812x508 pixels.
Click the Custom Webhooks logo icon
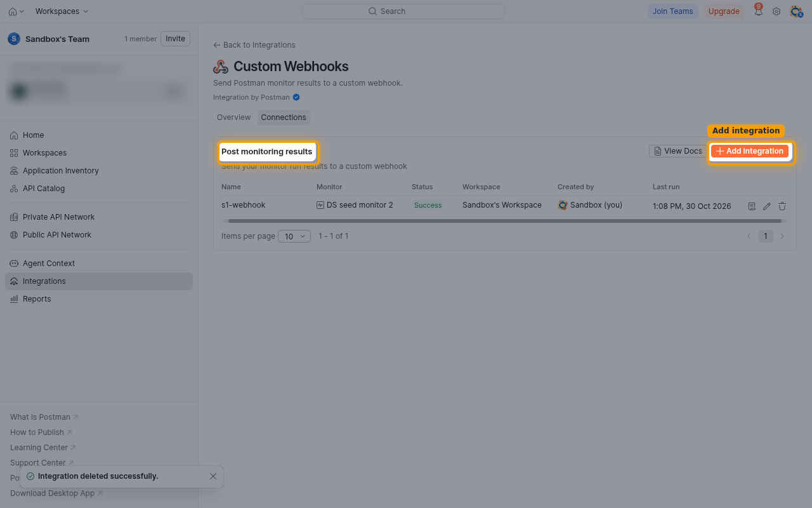point(221,67)
